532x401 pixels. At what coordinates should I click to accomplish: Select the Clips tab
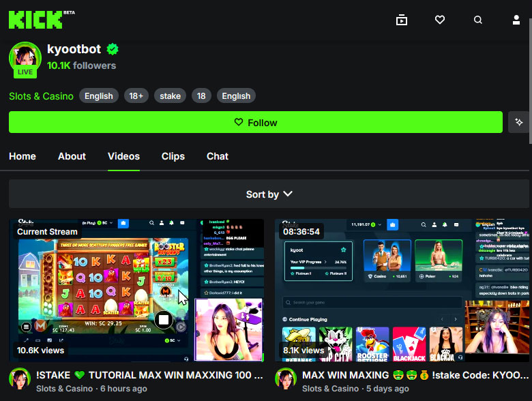coord(173,156)
